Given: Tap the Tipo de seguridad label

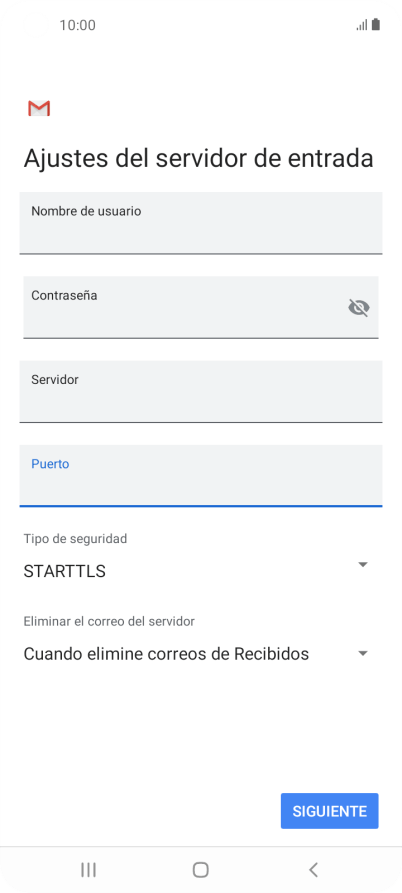Looking at the screenshot, I should (x=75, y=538).
